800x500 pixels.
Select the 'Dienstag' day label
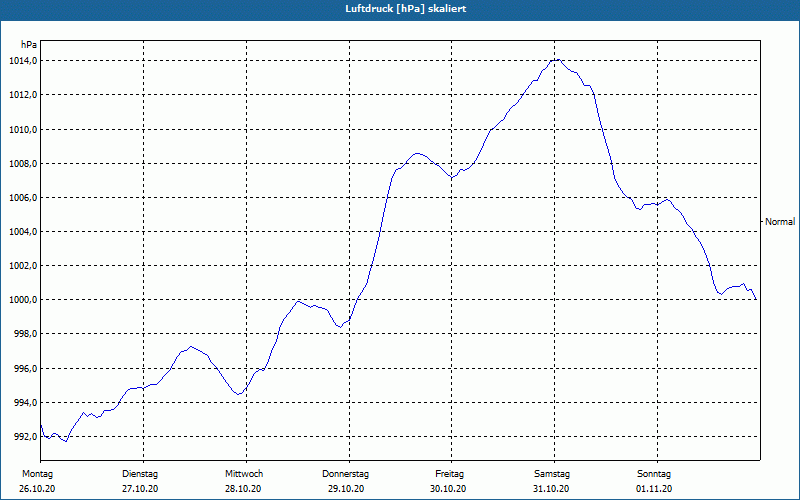(x=140, y=474)
